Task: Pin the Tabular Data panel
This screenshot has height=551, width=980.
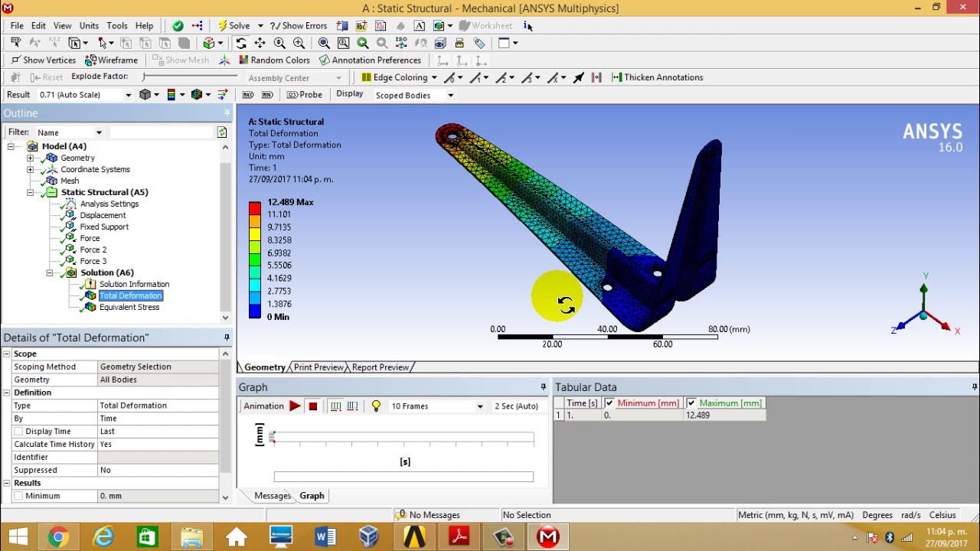Action: (975, 387)
